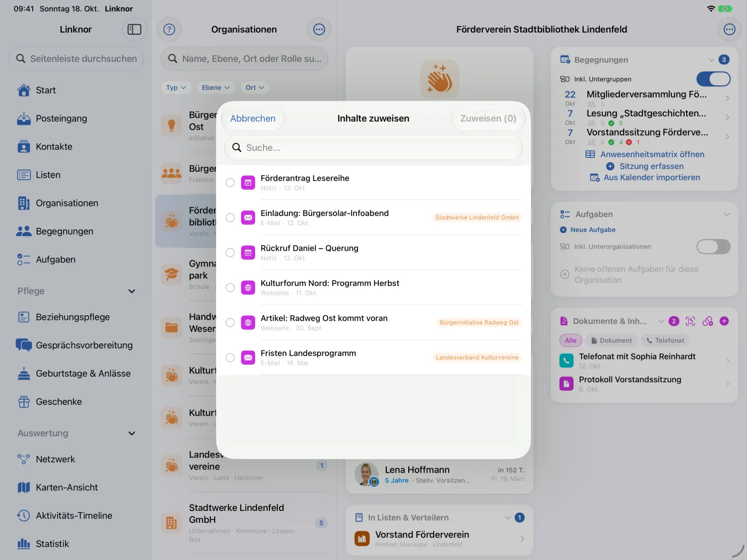The height and width of the screenshot is (560, 747).
Task: Open the Typ filter dropdown
Action: (x=176, y=87)
